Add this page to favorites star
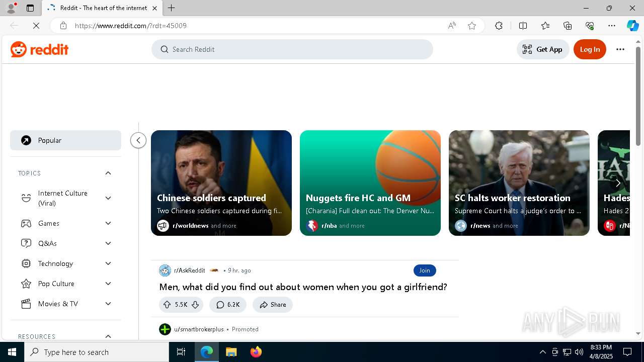 [472, 26]
